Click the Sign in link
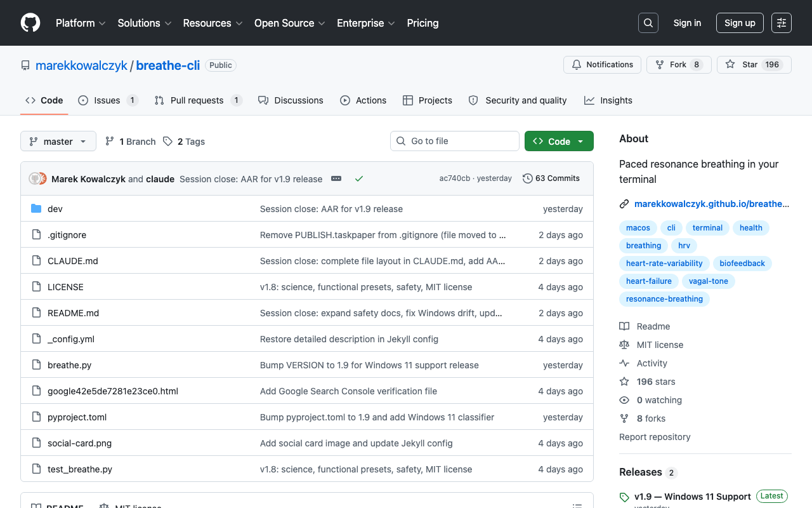The height and width of the screenshot is (508, 812). pos(687,23)
